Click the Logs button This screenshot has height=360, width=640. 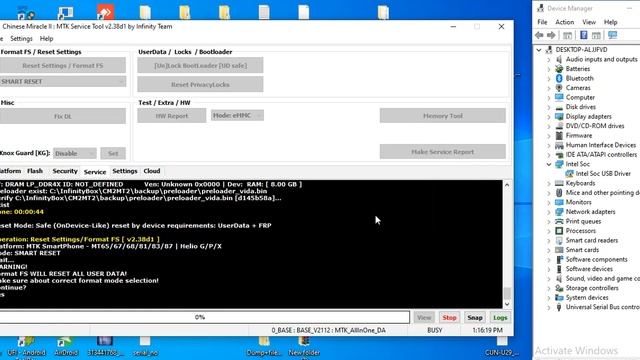500,318
